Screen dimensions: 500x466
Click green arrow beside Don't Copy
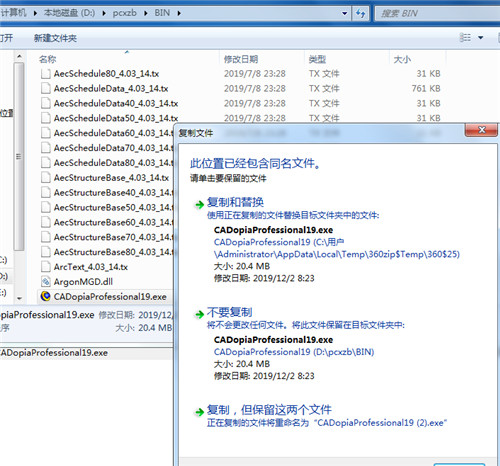click(199, 314)
